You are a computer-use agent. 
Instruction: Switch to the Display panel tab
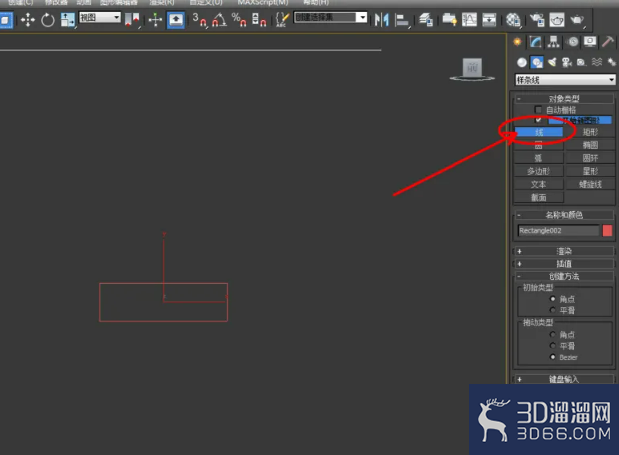(x=590, y=41)
